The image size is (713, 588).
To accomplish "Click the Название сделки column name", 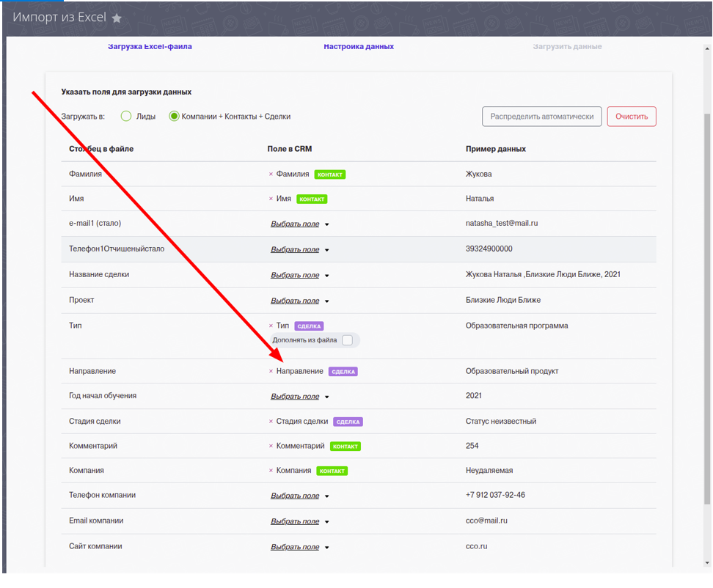I will [99, 274].
